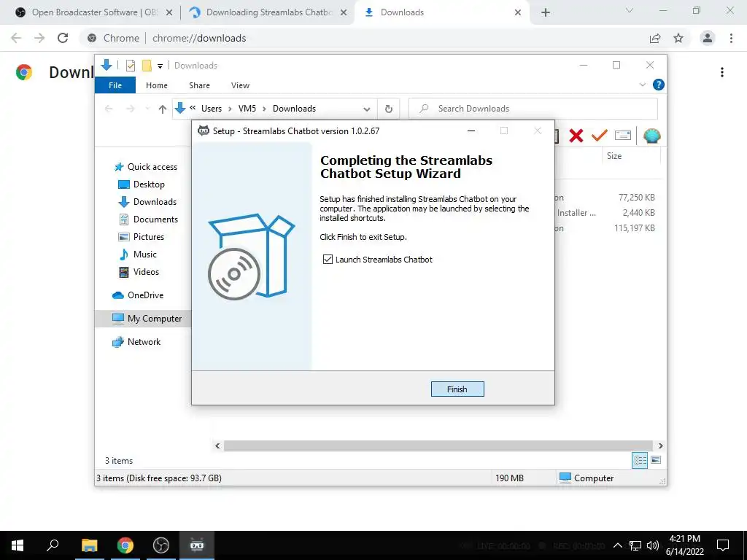Open Customize Quick Access Toolbar dropdown

click(160, 66)
